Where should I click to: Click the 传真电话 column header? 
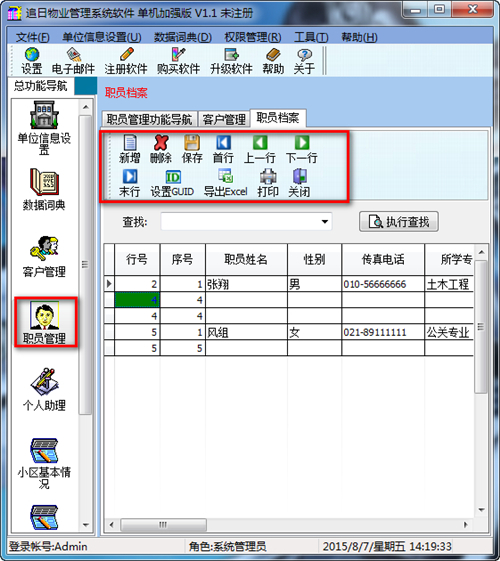click(383, 259)
